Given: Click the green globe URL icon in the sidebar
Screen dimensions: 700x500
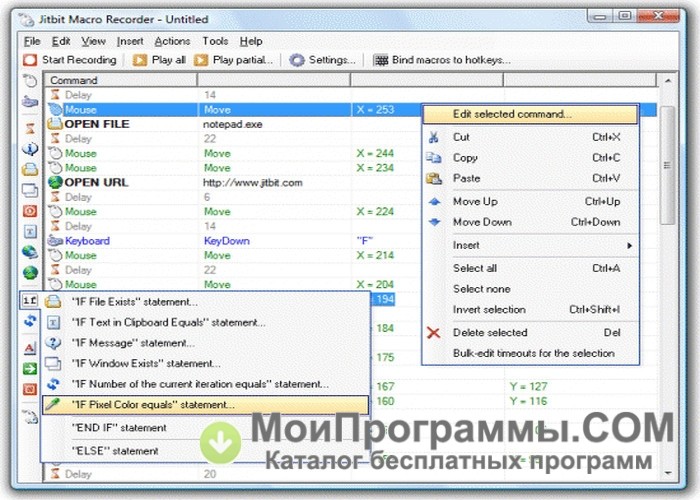Looking at the screenshot, I should tap(29, 272).
